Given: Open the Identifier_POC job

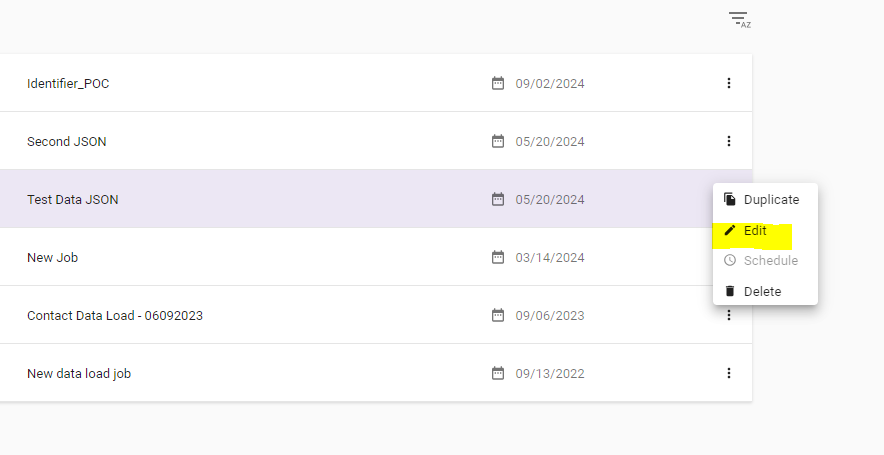Looking at the screenshot, I should (x=68, y=84).
